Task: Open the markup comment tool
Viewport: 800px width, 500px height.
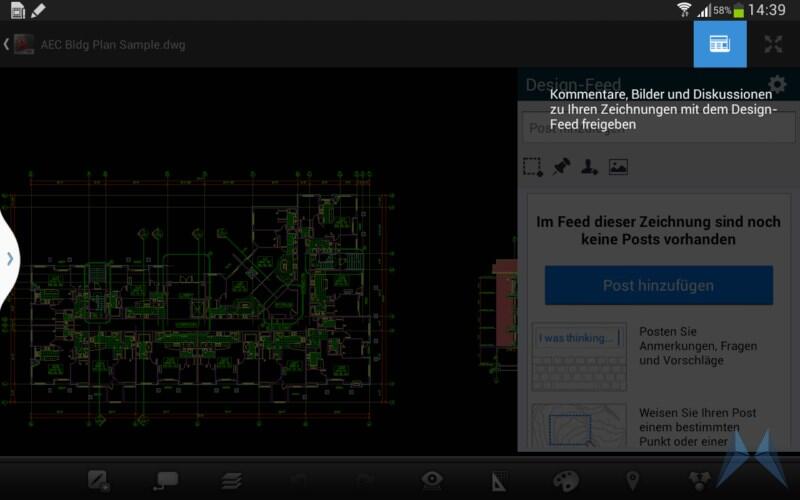Action: point(165,480)
